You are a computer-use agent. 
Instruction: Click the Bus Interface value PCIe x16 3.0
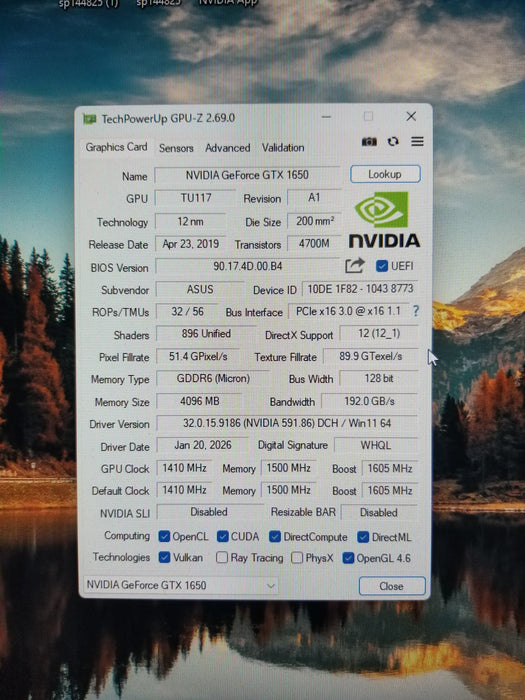click(348, 311)
